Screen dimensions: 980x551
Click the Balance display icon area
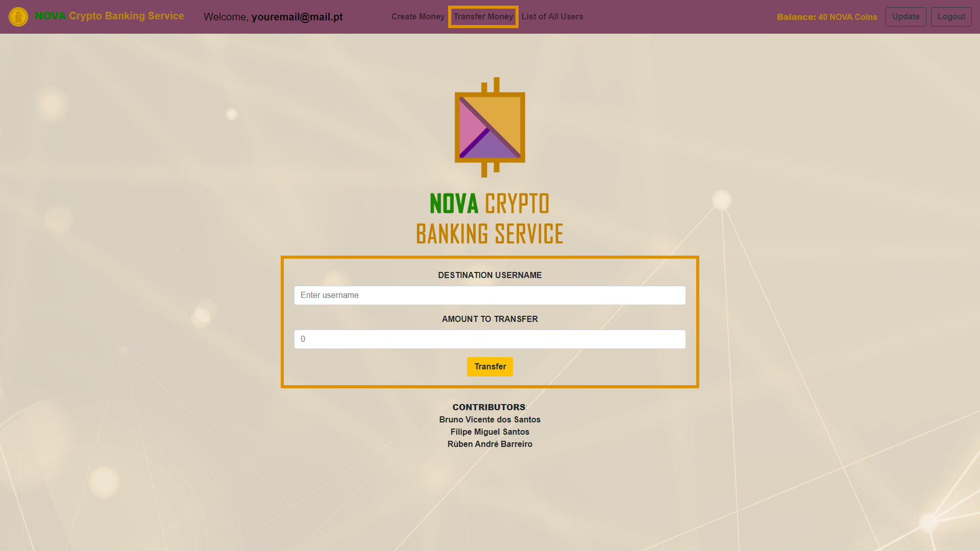click(827, 16)
